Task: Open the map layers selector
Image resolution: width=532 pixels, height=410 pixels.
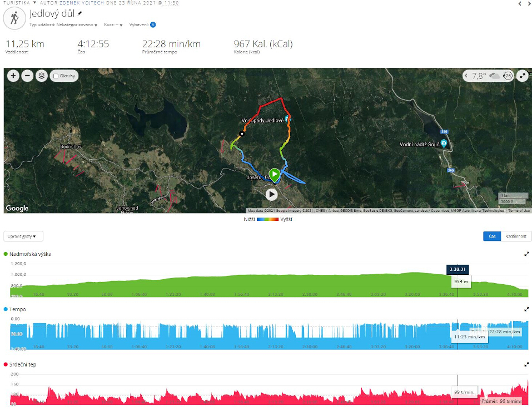Action: pyautogui.click(x=42, y=76)
